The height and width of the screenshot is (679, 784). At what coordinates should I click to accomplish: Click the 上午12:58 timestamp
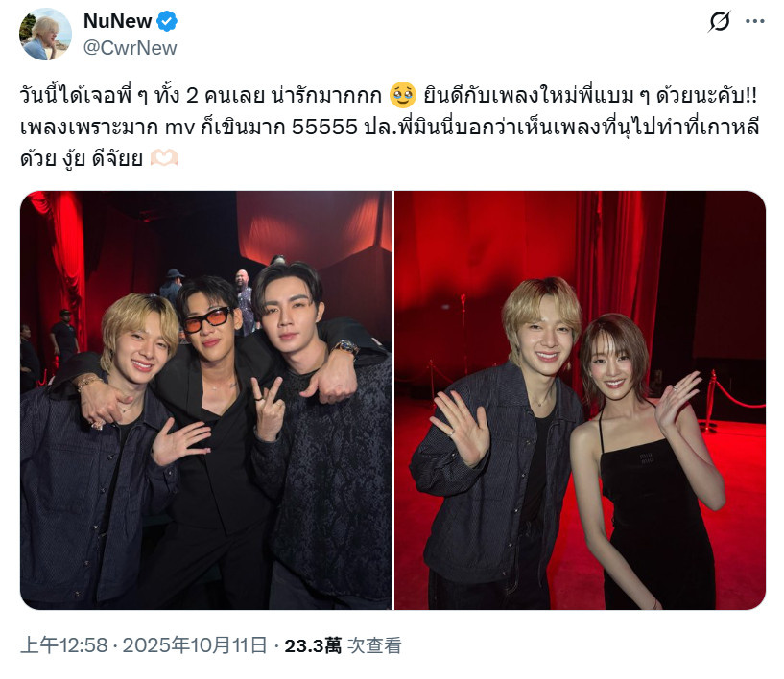(64, 645)
